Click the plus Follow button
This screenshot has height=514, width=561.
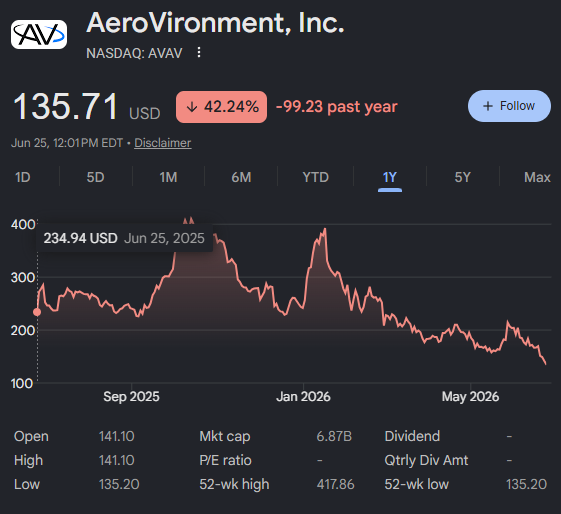coord(509,106)
